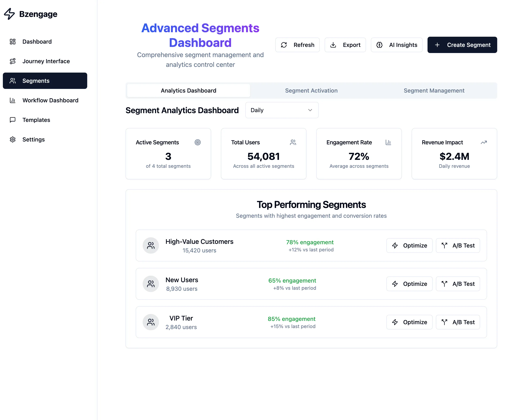This screenshot has height=420, width=518.
Task: Click the "8,930 users" text
Action: tap(182, 289)
